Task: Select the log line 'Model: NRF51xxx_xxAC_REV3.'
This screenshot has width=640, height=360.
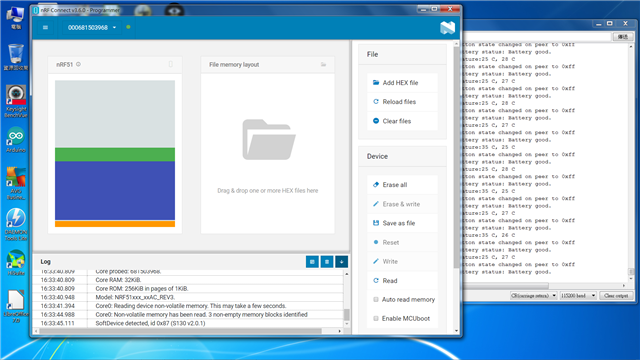Action: pyautogui.click(x=135, y=297)
